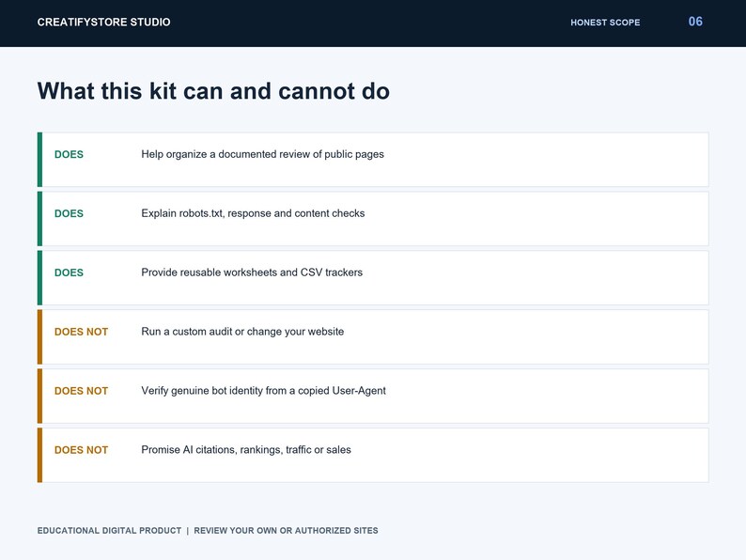
Task: Click Run a custom audit or change your website
Action: pyautogui.click(x=242, y=332)
